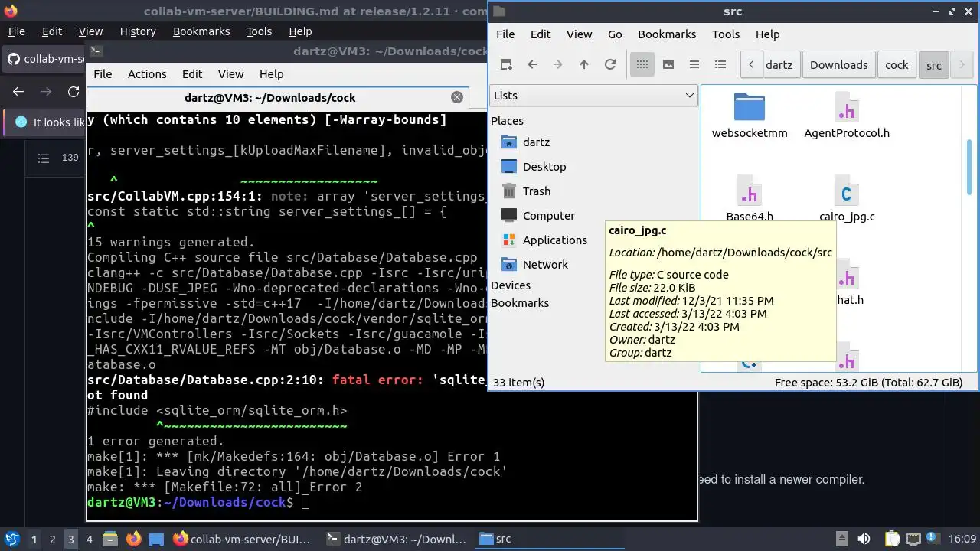The height and width of the screenshot is (551, 980).
Task: Click file manager vertical scrollbar
Action: tap(970, 167)
